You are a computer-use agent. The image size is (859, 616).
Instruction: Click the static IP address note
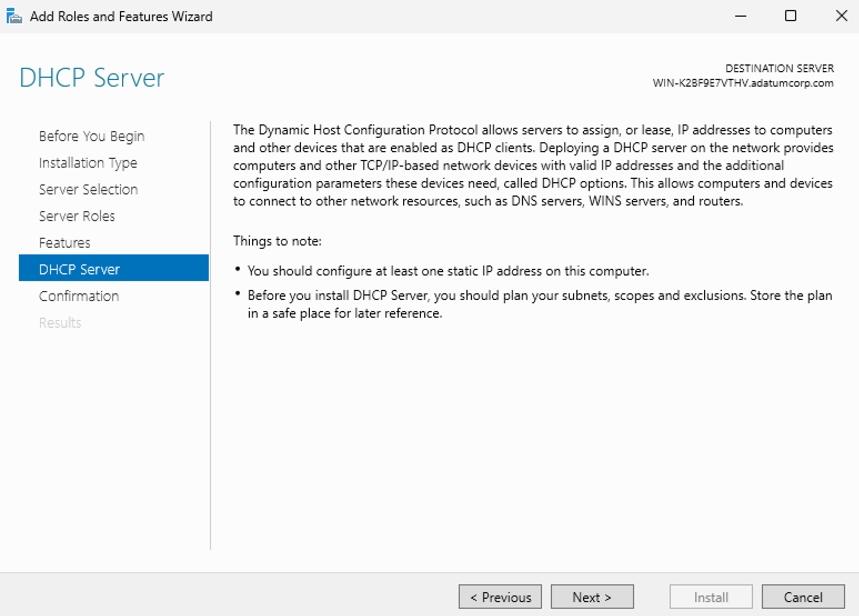coord(448,271)
